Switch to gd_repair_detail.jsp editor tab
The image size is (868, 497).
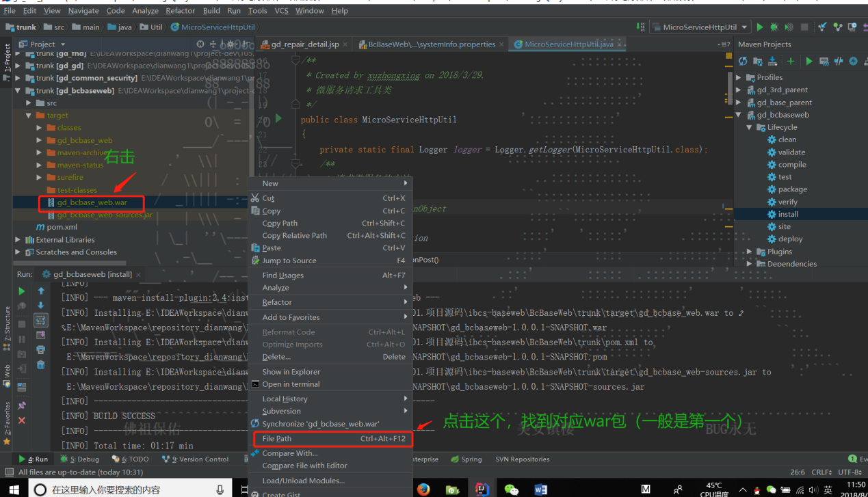click(x=305, y=44)
